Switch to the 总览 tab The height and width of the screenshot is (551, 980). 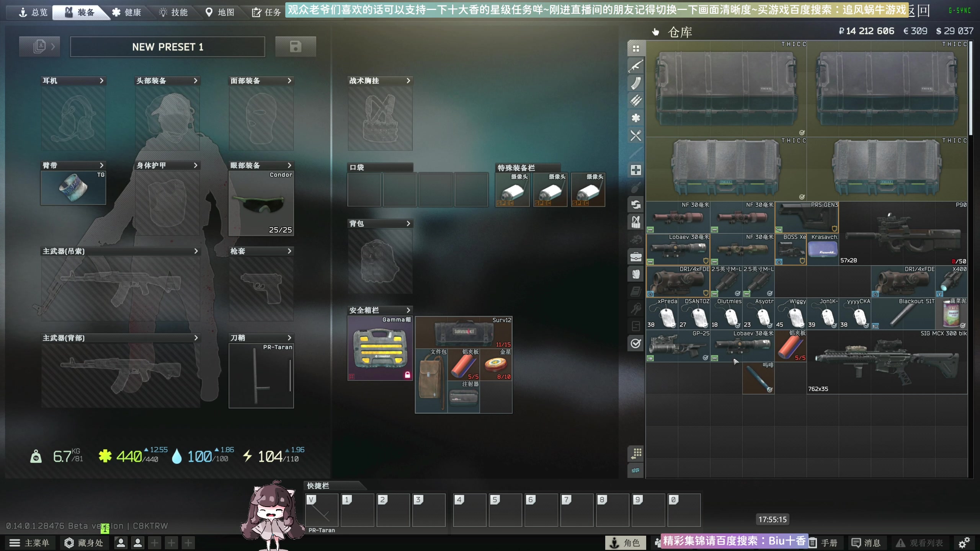pyautogui.click(x=33, y=12)
